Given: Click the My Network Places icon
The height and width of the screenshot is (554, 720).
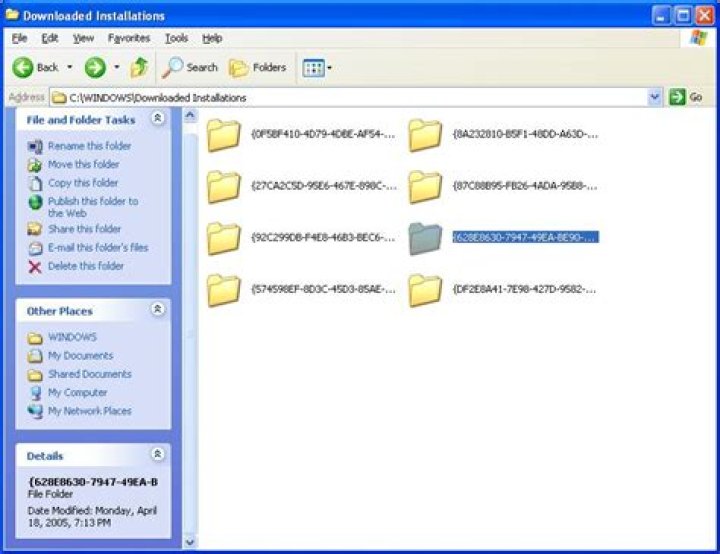Looking at the screenshot, I should pos(35,412).
